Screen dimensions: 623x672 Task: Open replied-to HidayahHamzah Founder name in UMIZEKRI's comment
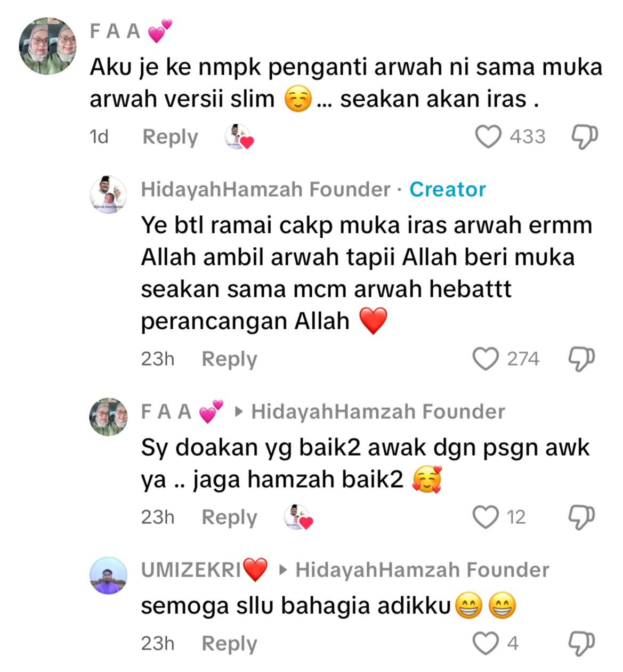422,570
